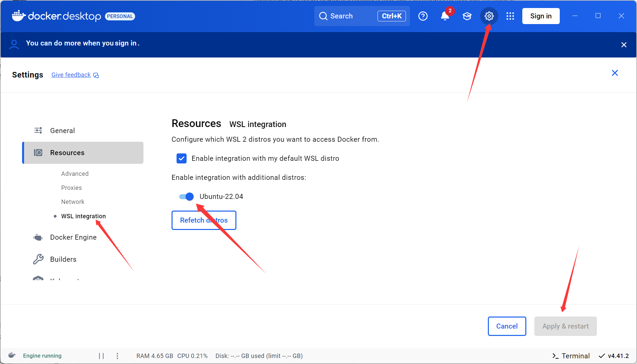Click Refetch distros button

204,220
